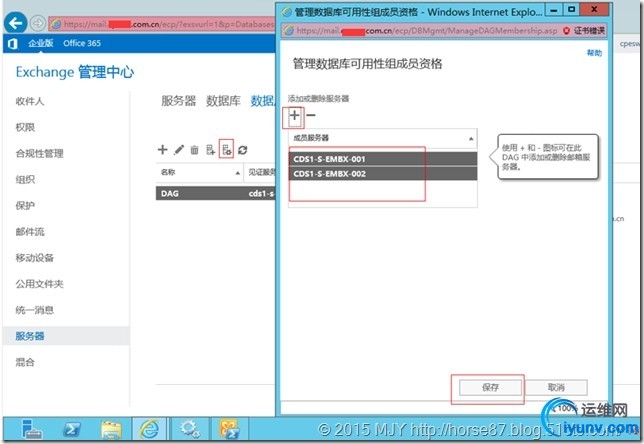
Task: Click the 保存 button
Action: 490,387
